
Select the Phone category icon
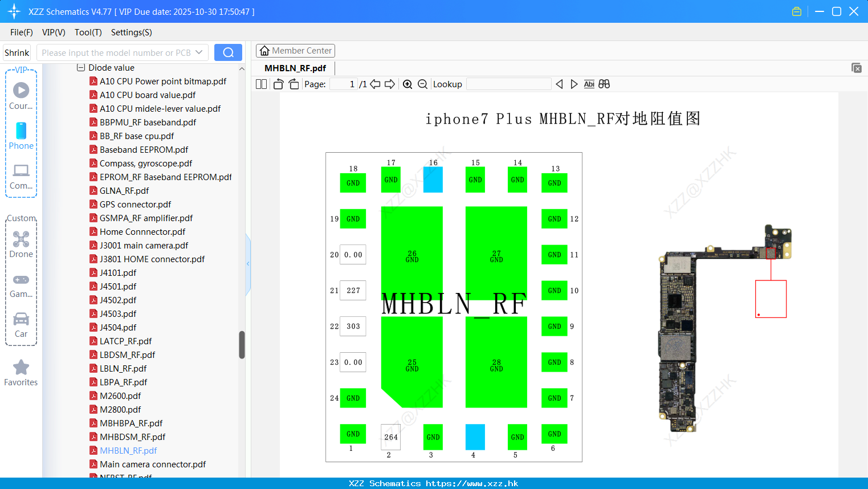[21, 136]
